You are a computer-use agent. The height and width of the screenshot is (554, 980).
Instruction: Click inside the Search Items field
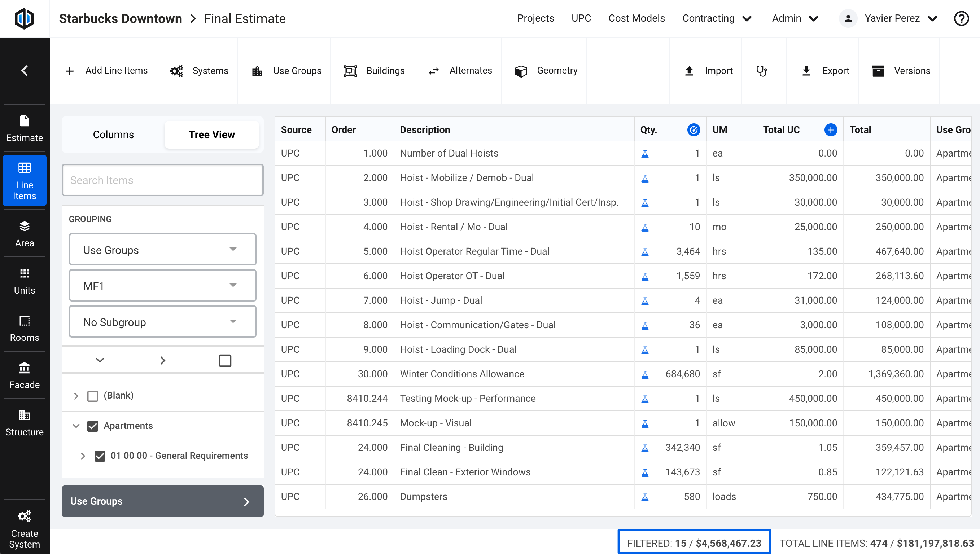click(162, 180)
